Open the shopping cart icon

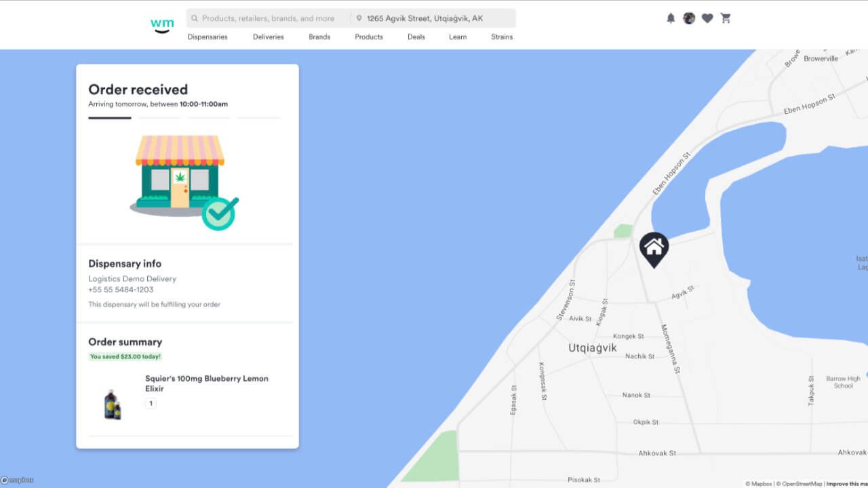click(x=726, y=18)
